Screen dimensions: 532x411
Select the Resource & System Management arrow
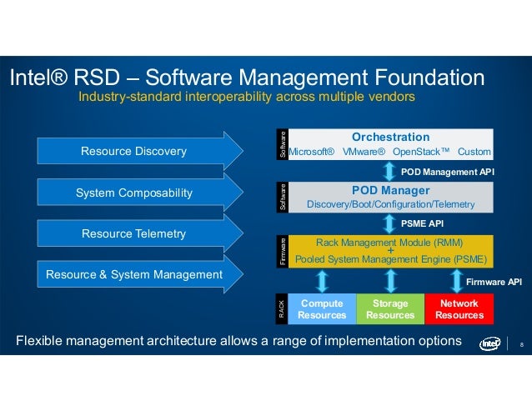point(140,274)
